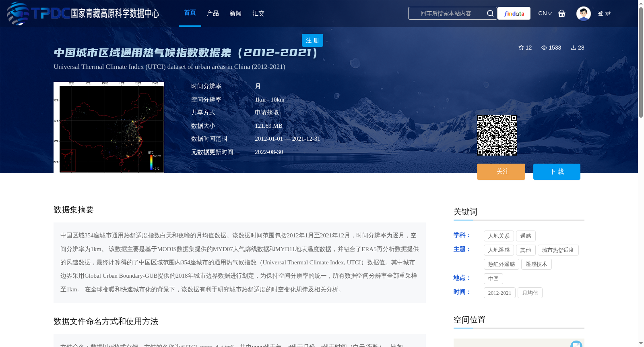Select the 遥感技术 tag

click(x=536, y=264)
